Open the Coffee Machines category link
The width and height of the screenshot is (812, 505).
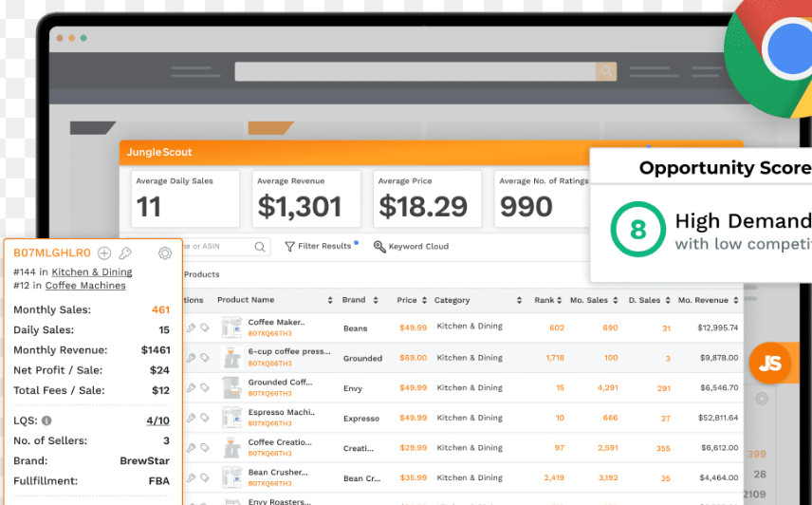(x=85, y=286)
